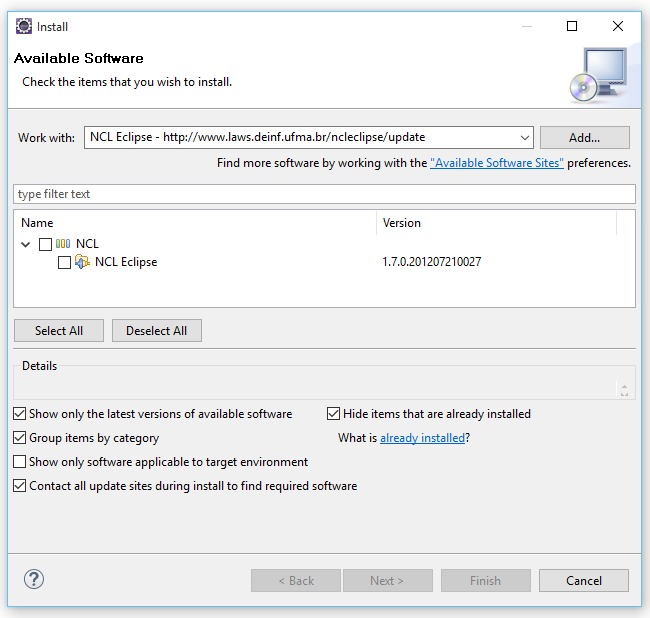Close the Install dialog window
This screenshot has width=650, height=618.
pyautogui.click(x=618, y=26)
